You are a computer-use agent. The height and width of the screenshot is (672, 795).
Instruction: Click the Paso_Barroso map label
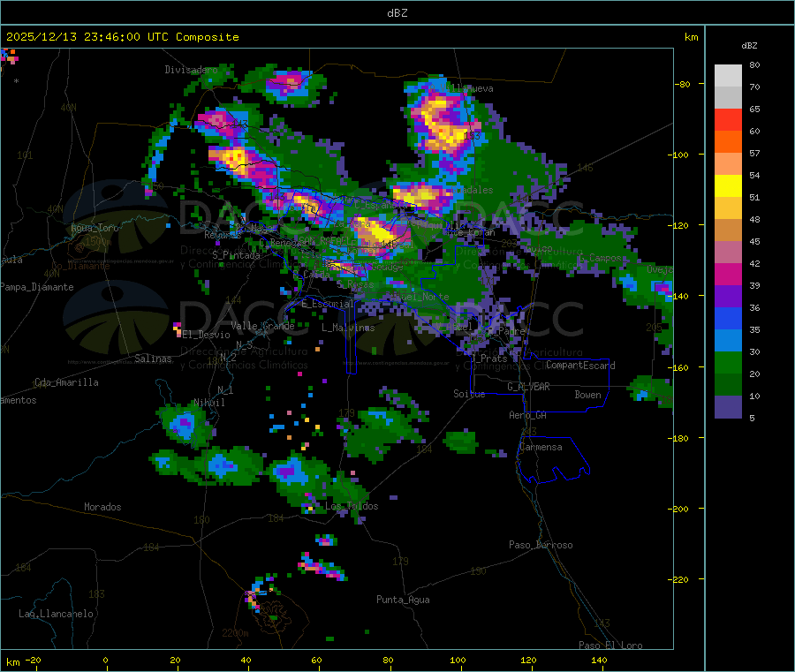pos(541,546)
